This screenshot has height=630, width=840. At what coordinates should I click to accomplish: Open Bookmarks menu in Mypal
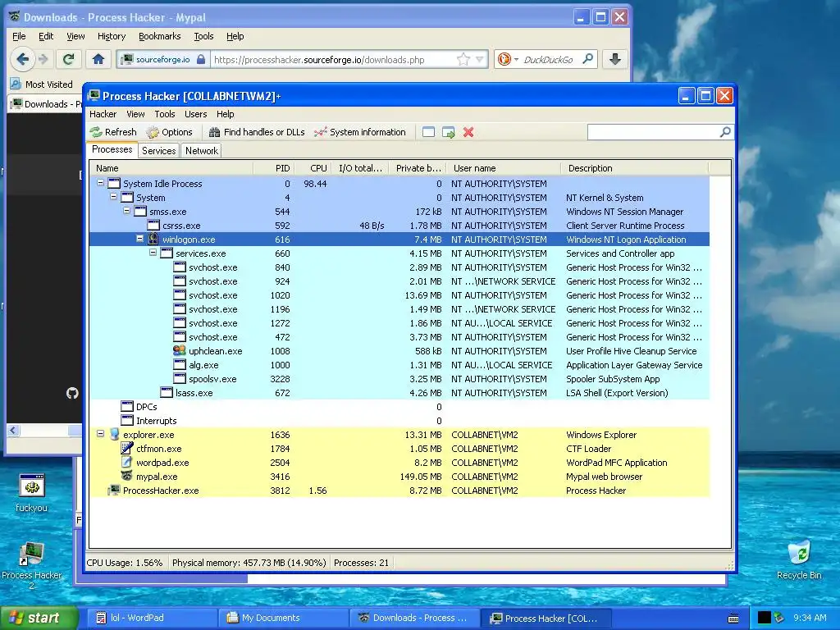point(160,36)
